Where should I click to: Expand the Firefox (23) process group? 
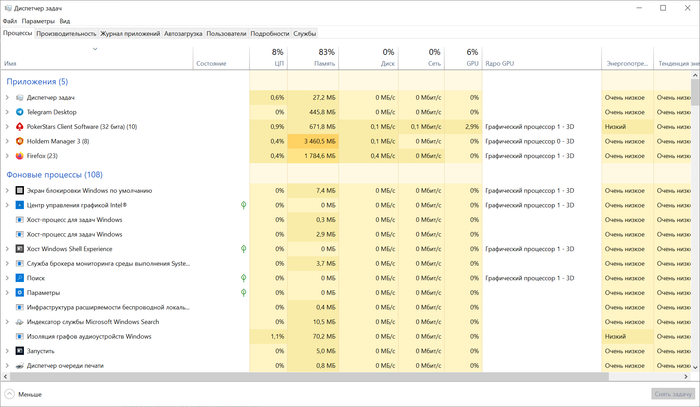[7, 156]
